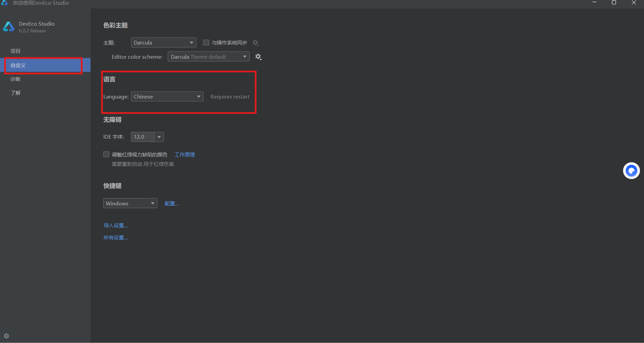Open the Windows keymap dropdown
Screen dimensions: 644x343
(x=130, y=203)
